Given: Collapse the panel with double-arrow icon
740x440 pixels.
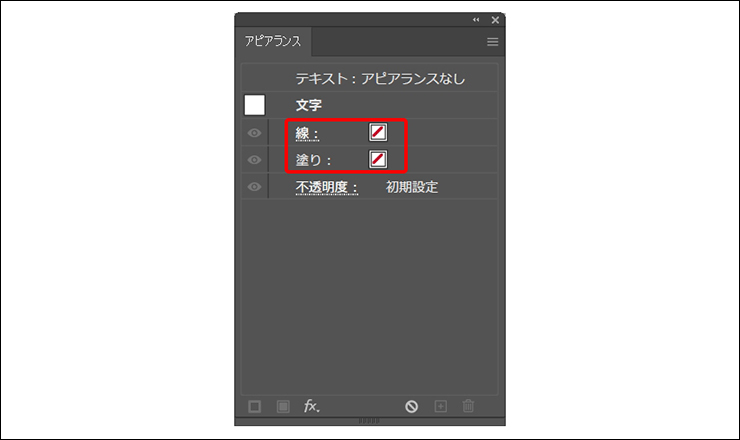Looking at the screenshot, I should 476,20.
